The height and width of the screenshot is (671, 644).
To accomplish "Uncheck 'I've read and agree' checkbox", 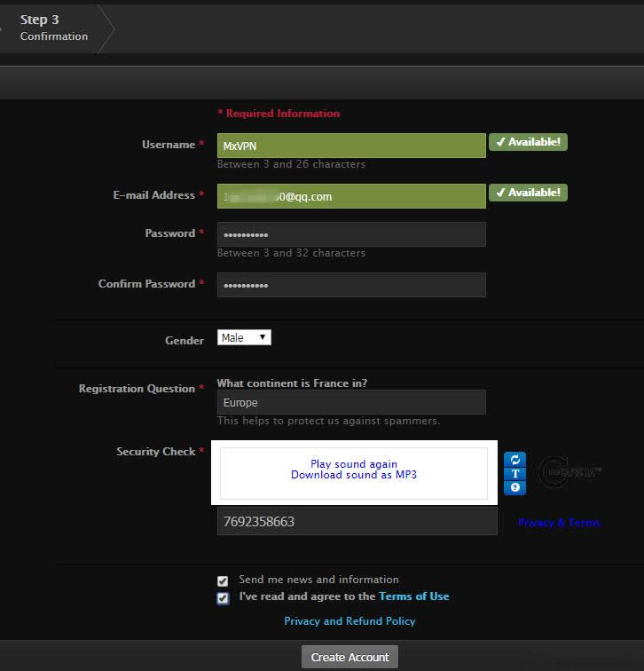I will [x=223, y=597].
